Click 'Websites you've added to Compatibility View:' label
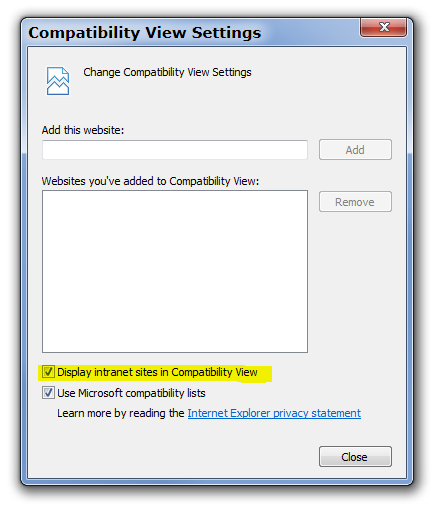Viewport: 432px width, 507px height. coord(150,181)
